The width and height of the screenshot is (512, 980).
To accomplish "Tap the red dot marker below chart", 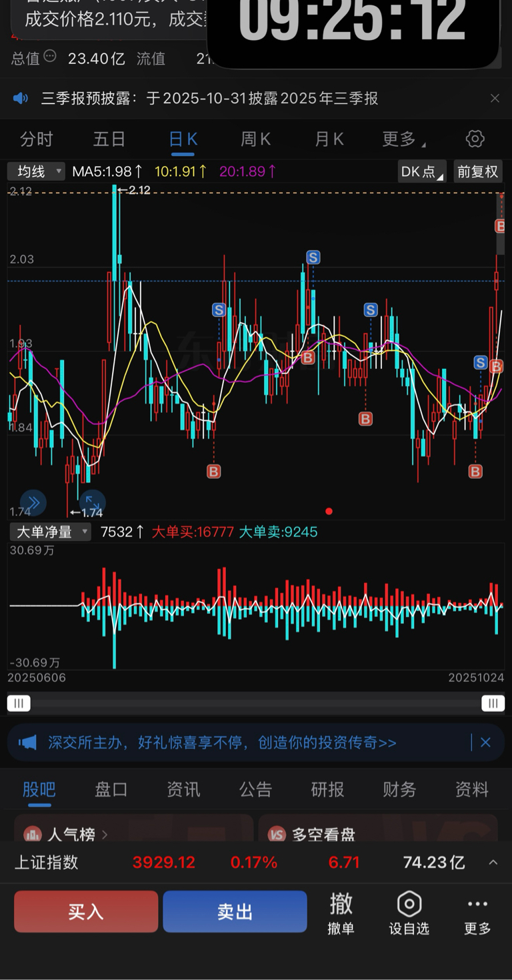I will tap(329, 511).
